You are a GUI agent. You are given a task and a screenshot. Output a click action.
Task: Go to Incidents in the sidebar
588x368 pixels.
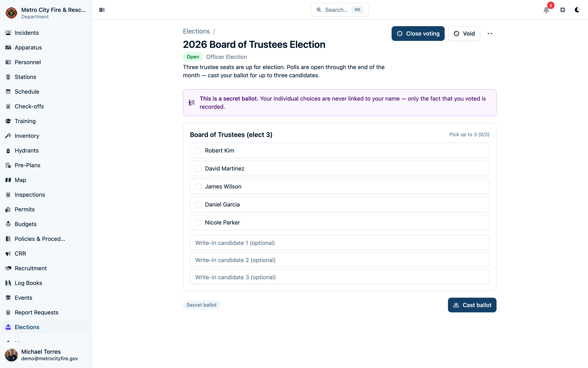[x=46, y=33]
